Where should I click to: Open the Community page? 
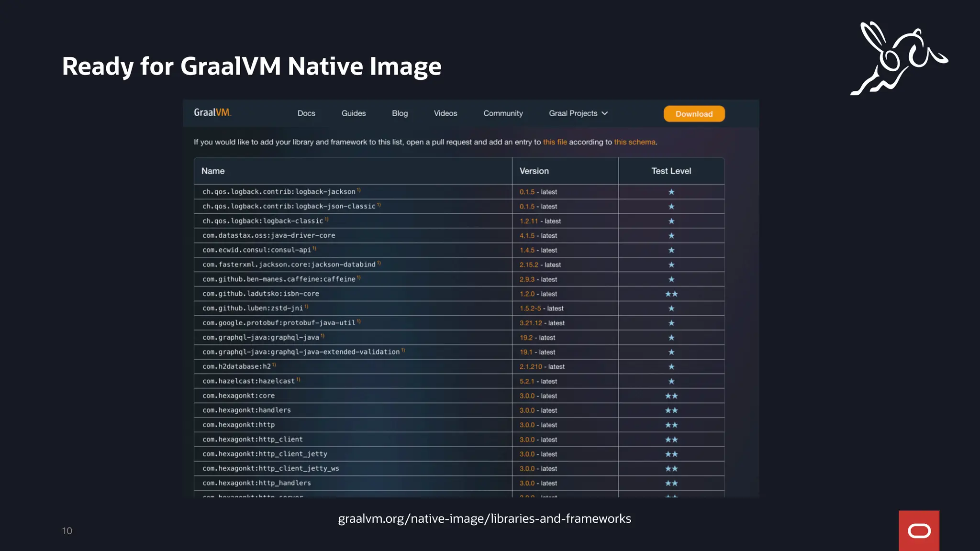[x=503, y=113]
